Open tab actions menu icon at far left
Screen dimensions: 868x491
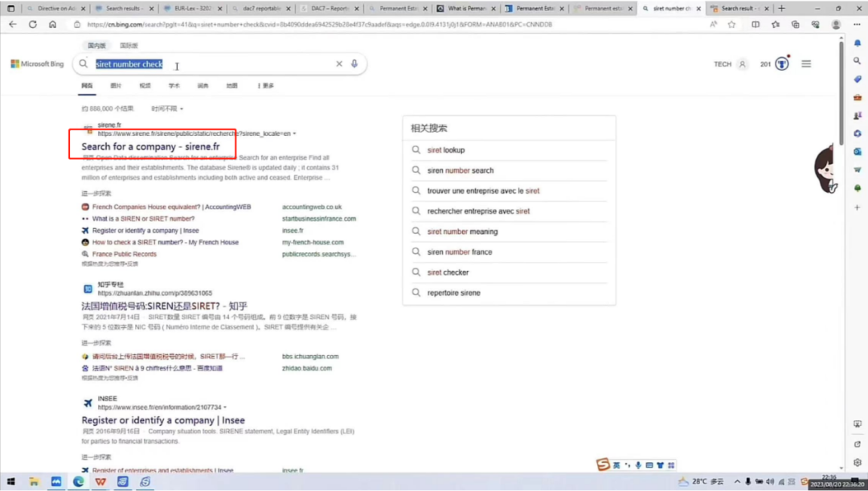click(x=10, y=8)
